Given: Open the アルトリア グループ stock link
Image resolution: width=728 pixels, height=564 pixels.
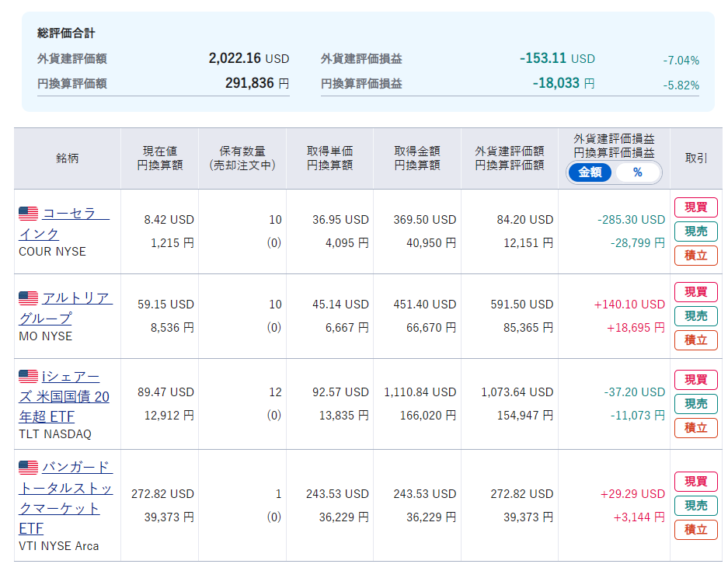Looking at the screenshot, I should (x=66, y=308).
